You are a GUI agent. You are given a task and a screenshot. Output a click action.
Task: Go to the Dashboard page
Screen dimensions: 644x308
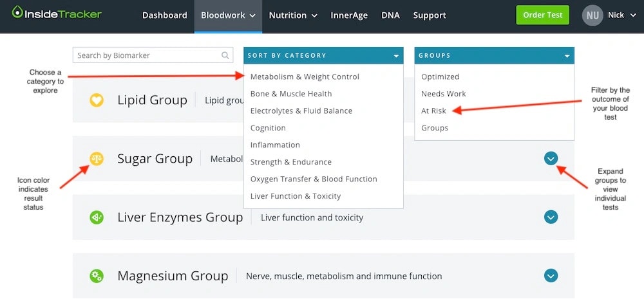165,15
